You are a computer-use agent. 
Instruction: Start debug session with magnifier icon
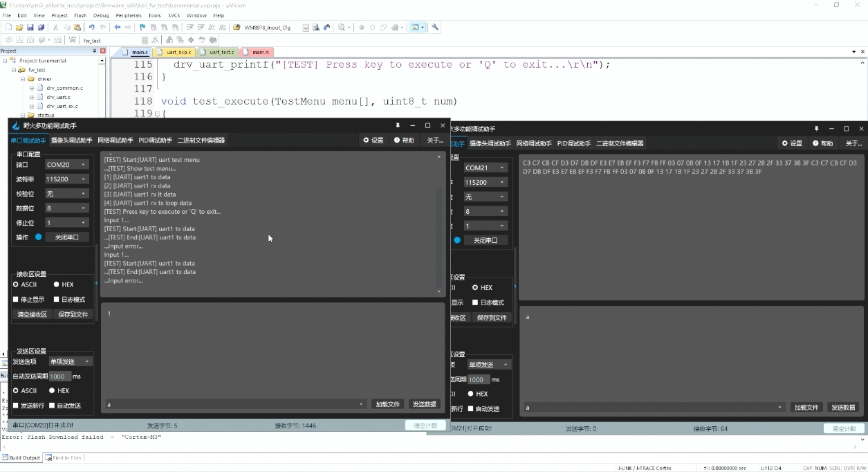click(341, 27)
